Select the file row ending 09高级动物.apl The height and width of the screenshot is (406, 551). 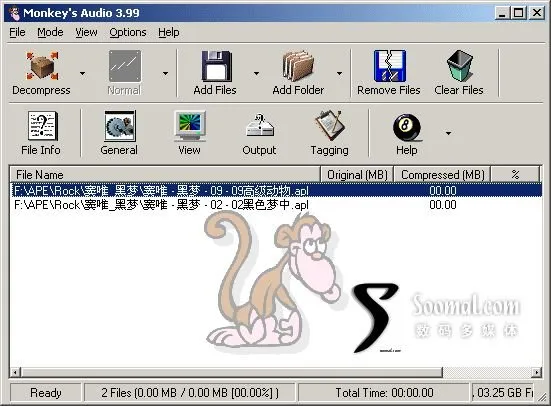pos(277,191)
